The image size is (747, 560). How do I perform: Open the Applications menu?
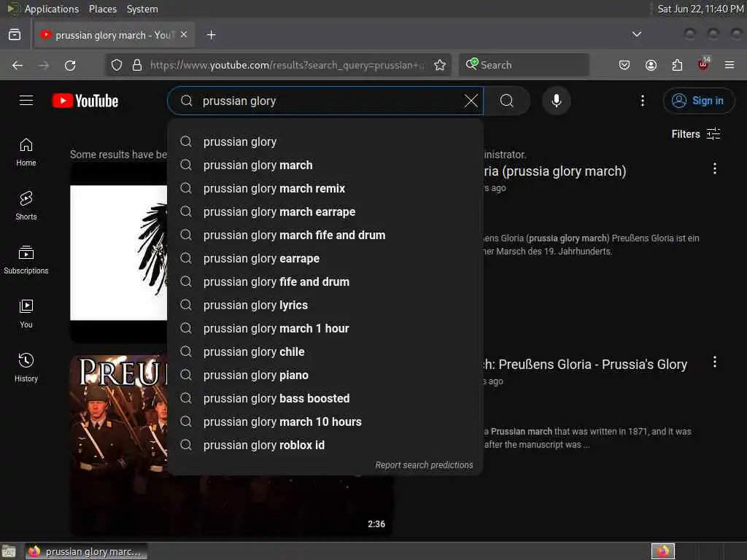(x=52, y=9)
